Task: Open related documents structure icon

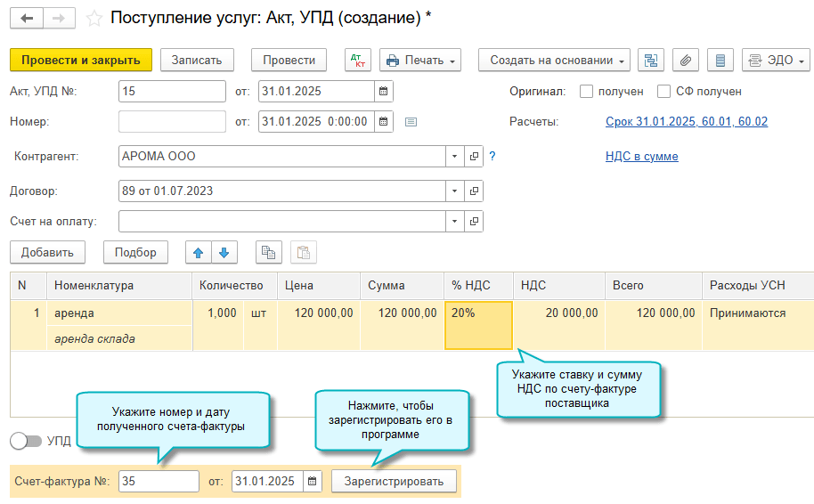Action: 650,61
